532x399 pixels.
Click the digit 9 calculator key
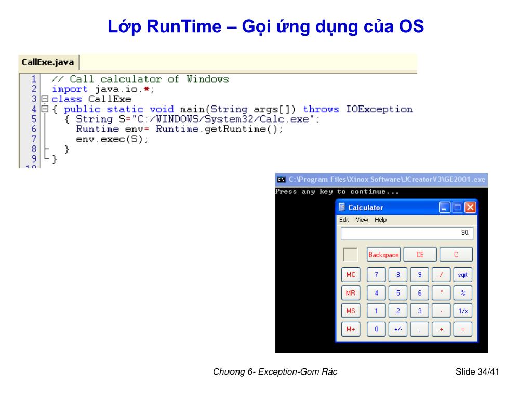(x=420, y=275)
